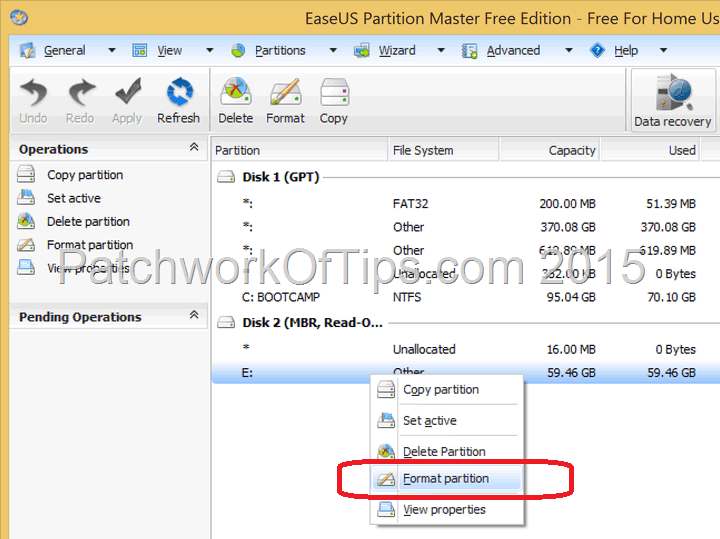720x539 pixels.
Task: Open the Partitions menu dropdown arrow
Action: point(333,50)
